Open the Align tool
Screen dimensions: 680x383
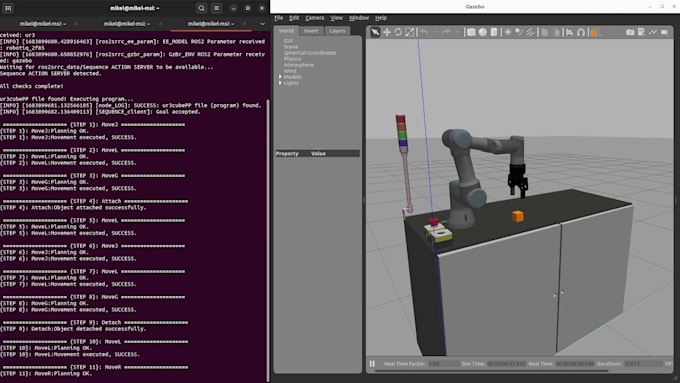tap(569, 32)
